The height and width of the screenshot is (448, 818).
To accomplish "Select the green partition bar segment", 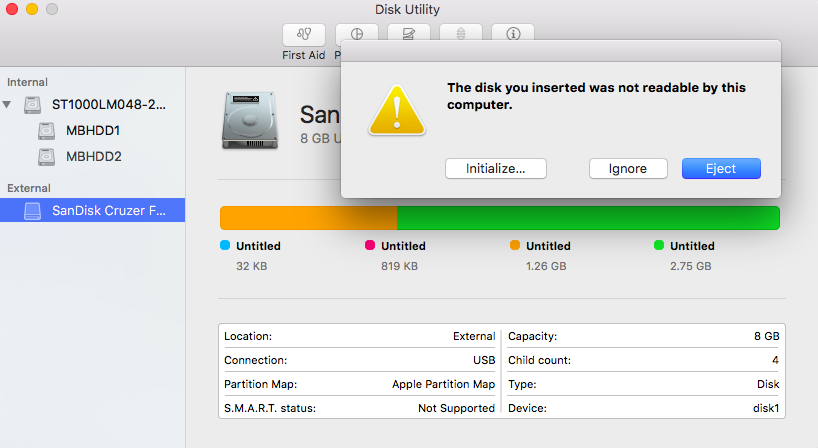I will [588, 218].
